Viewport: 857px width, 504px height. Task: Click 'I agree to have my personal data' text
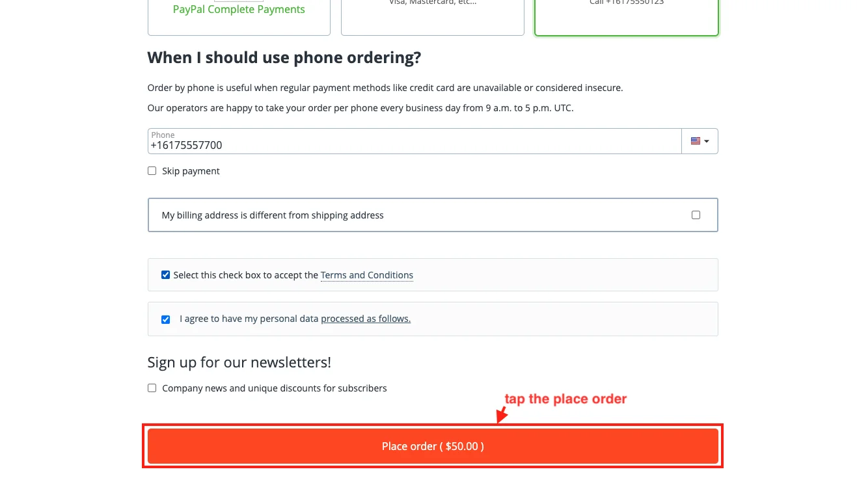click(249, 319)
